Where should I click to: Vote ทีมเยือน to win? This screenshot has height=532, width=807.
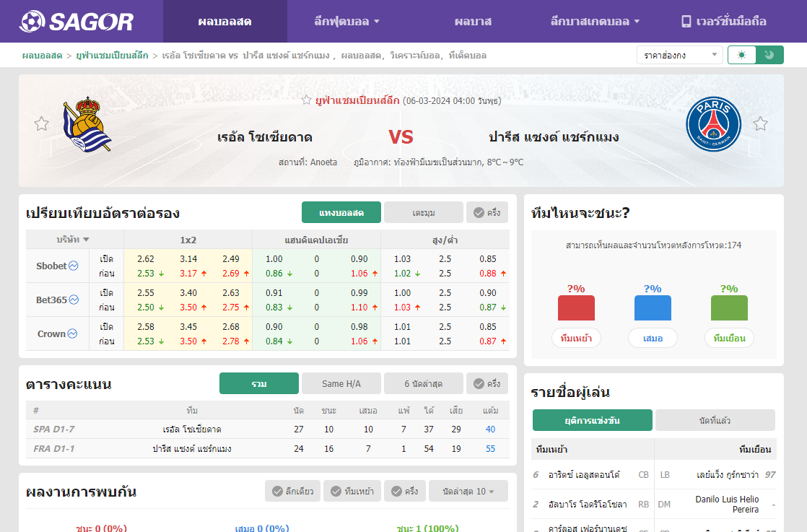click(729, 338)
